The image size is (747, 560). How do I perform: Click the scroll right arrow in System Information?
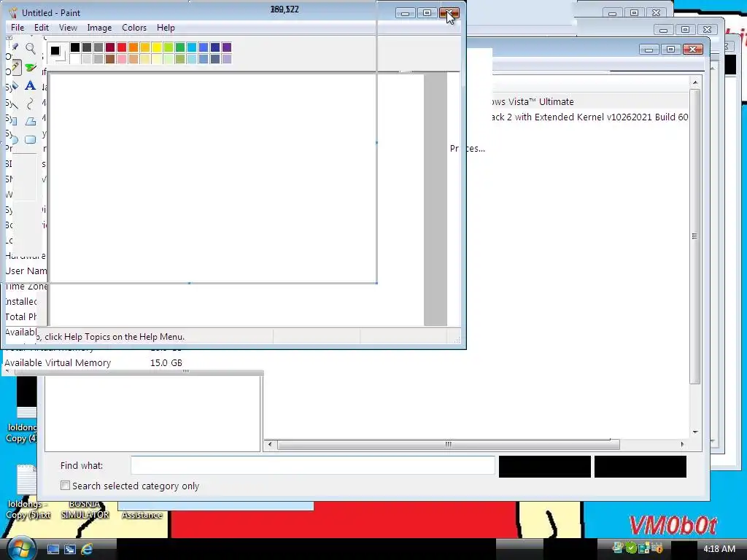click(x=682, y=444)
